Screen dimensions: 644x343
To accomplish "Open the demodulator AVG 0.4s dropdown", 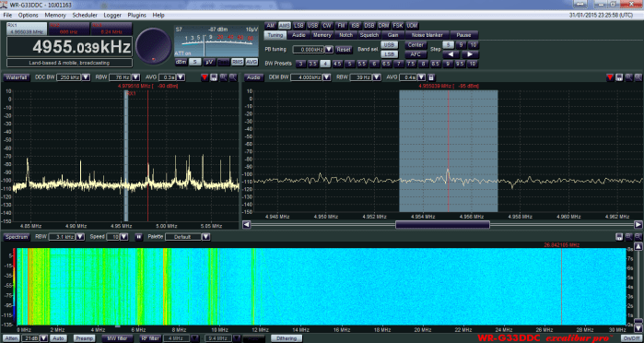I will coord(421,77).
